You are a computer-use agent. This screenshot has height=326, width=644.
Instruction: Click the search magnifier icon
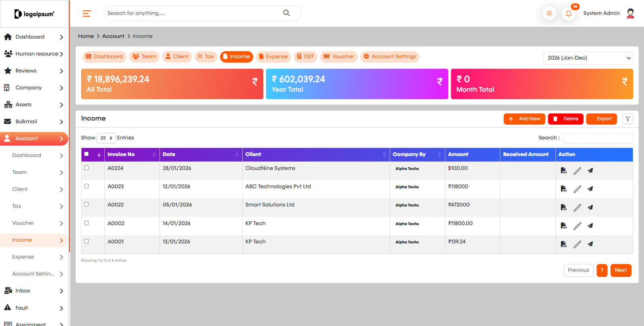(x=286, y=13)
